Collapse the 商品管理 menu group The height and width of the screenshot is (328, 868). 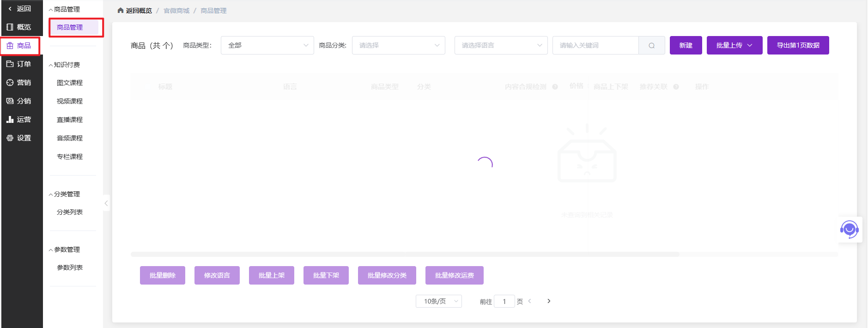pyautogui.click(x=51, y=10)
